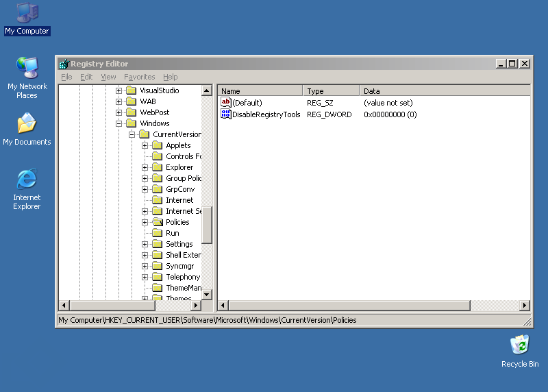Open the View menu
This screenshot has width=548, height=392.
point(108,77)
